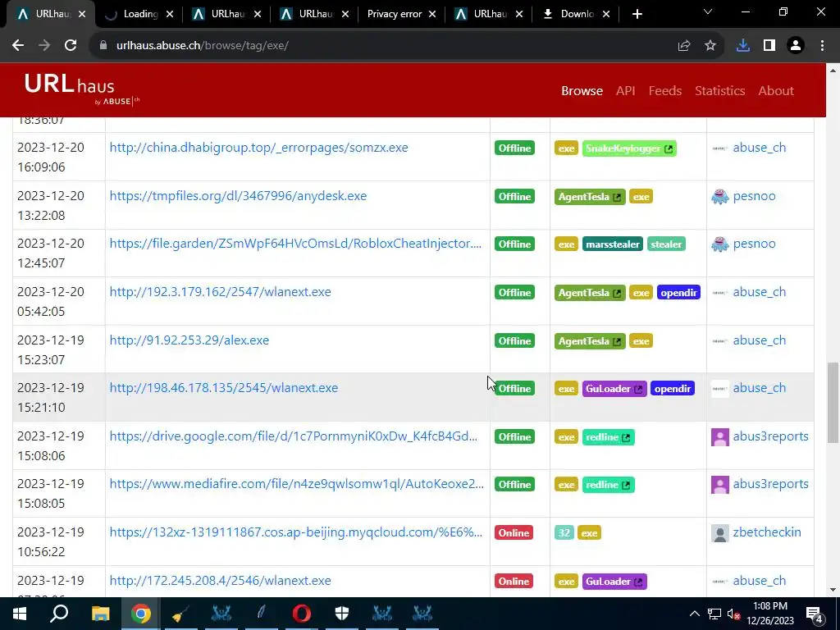This screenshot has width=840, height=630.
Task: Click abus3reports avatar in drive.google.com row
Action: [x=720, y=436]
